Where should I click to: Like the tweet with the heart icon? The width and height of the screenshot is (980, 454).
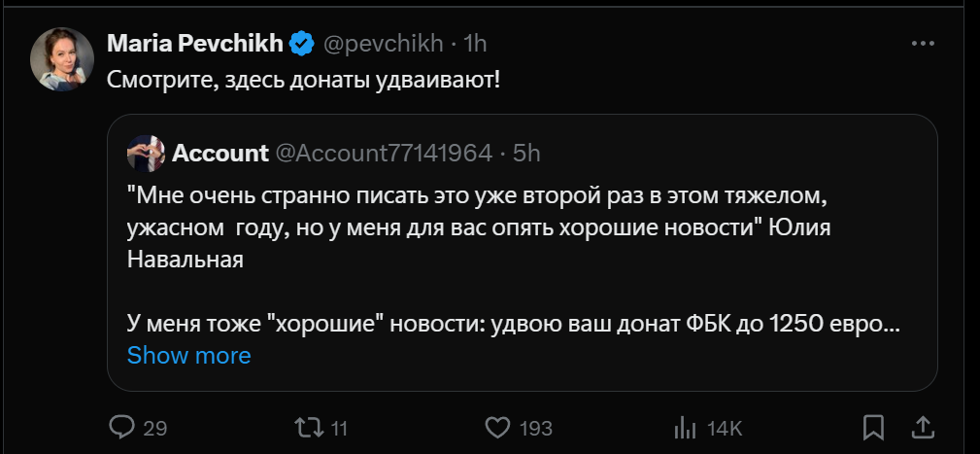tap(497, 427)
